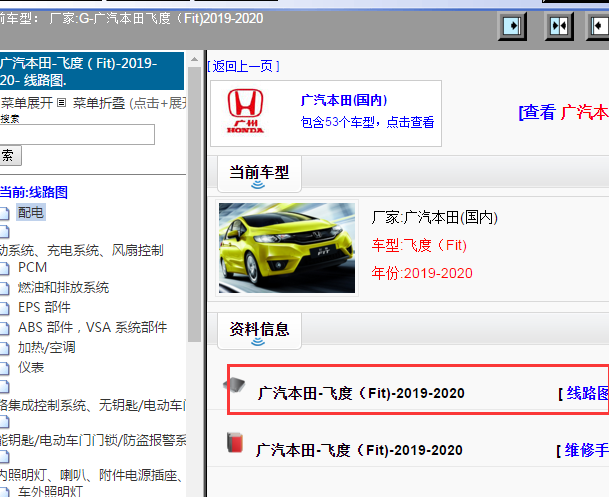Viewport: 609px width, 497px height.
Task: Click the search button below input
Action: (10, 155)
